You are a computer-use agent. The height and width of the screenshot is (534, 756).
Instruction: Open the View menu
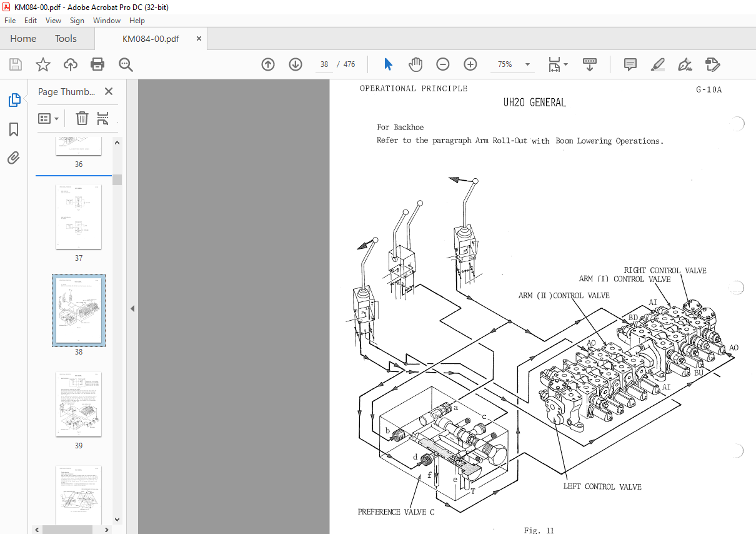[x=54, y=21]
